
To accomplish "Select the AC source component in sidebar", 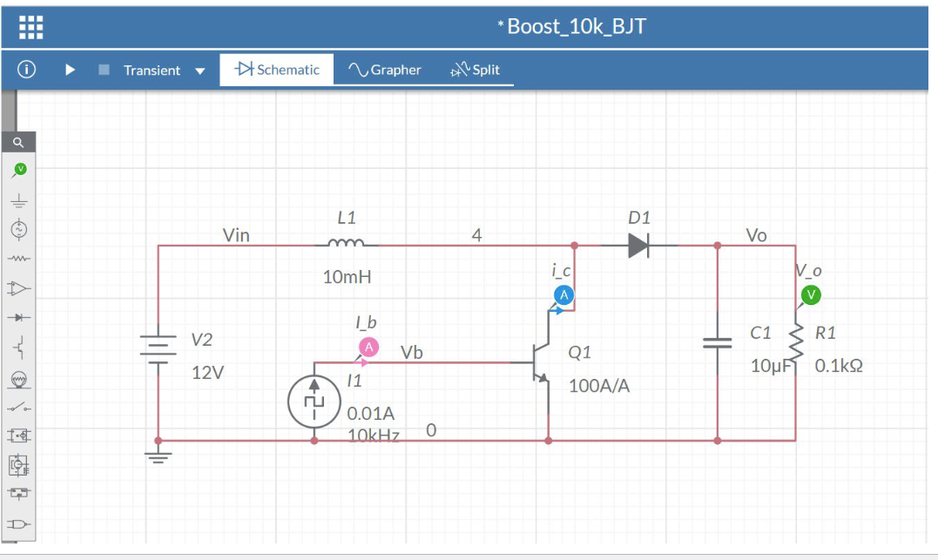I will (19, 229).
